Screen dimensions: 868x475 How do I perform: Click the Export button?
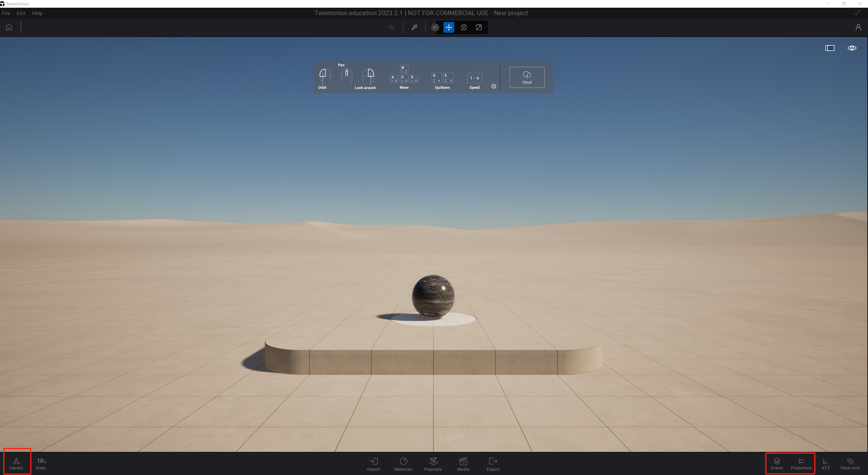click(x=493, y=464)
